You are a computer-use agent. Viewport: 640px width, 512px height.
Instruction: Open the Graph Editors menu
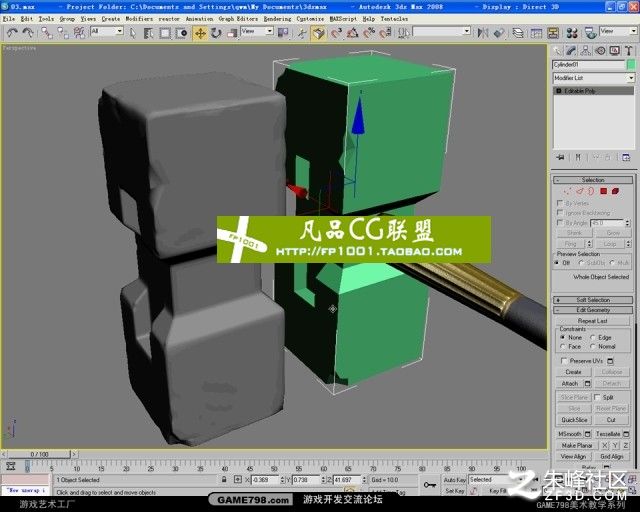[x=238, y=19]
